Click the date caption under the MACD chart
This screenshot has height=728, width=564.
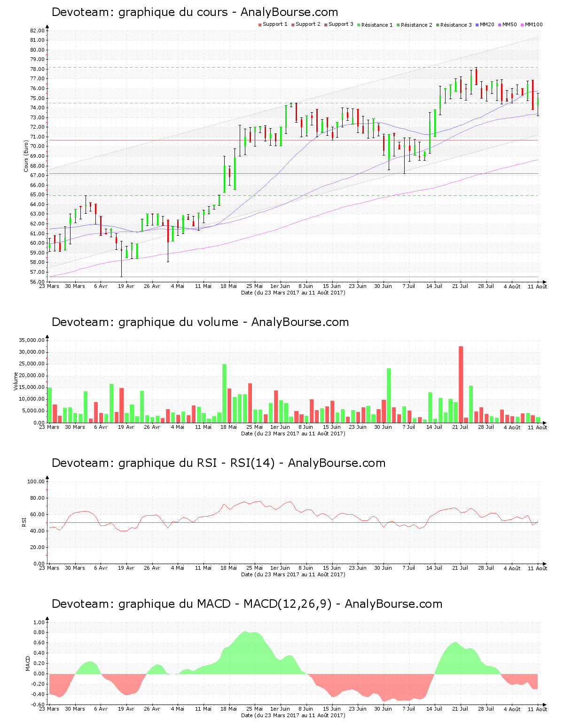point(293,715)
